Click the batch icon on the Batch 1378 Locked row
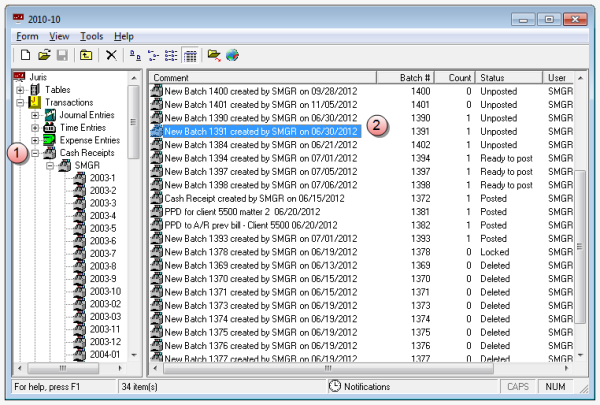 coord(157,252)
